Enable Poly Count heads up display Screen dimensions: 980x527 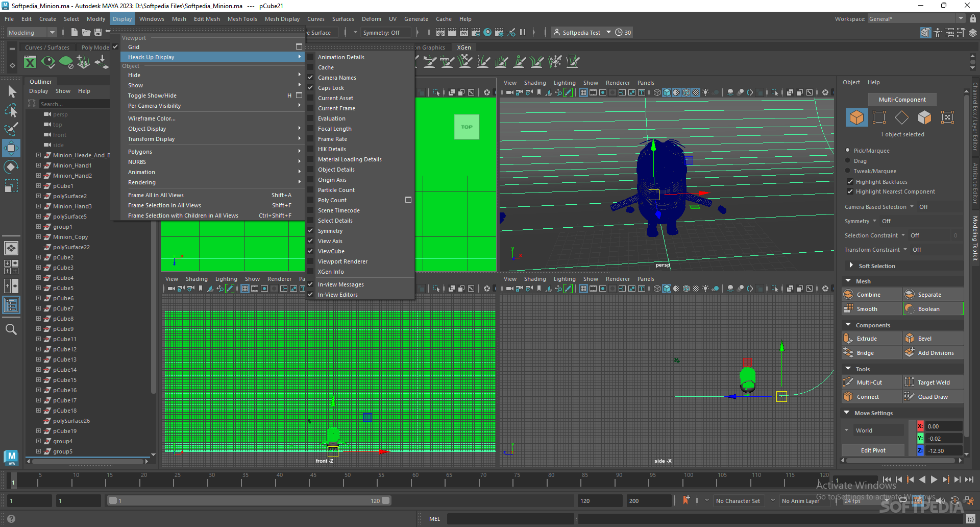pyautogui.click(x=332, y=200)
